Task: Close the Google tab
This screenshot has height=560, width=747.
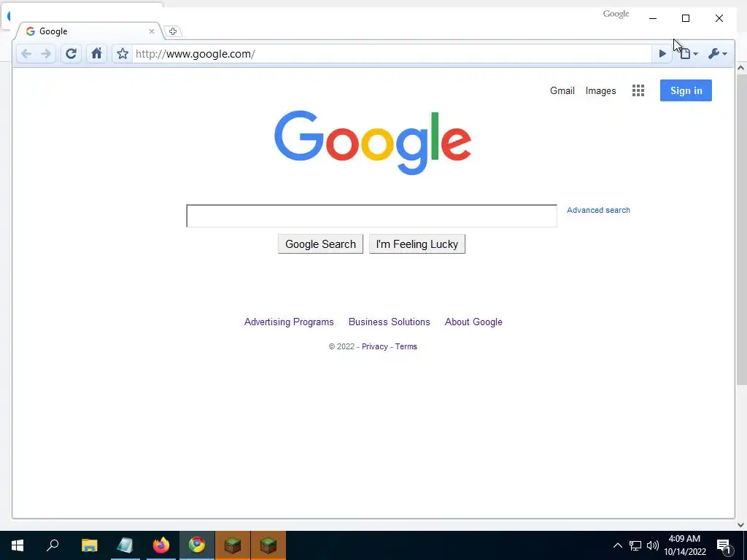Action: click(x=152, y=31)
